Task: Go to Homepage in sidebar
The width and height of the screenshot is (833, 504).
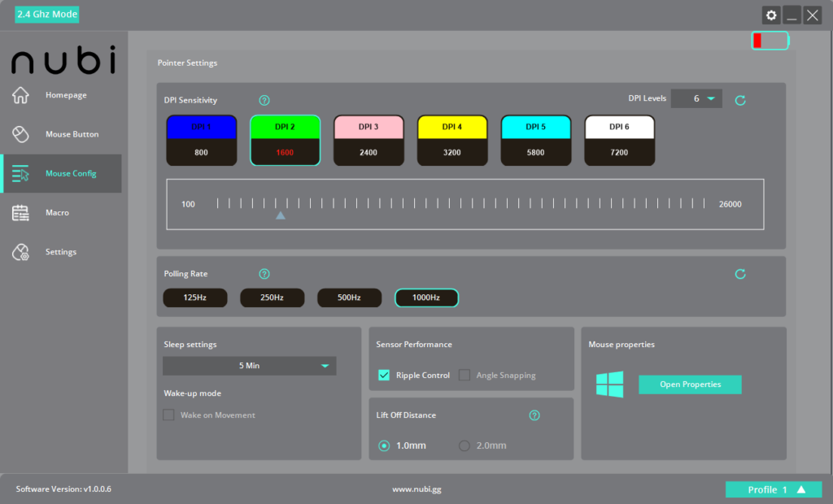Action: click(x=66, y=95)
